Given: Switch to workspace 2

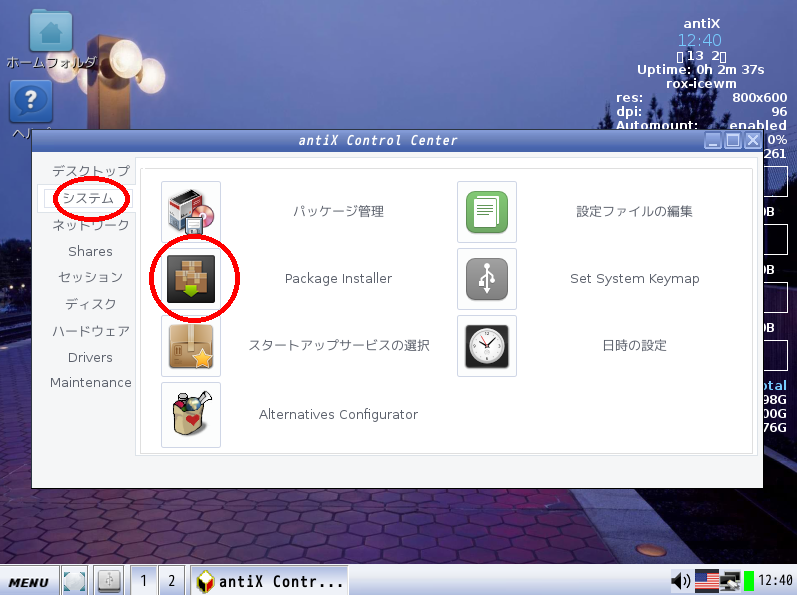Looking at the screenshot, I should [x=172, y=580].
